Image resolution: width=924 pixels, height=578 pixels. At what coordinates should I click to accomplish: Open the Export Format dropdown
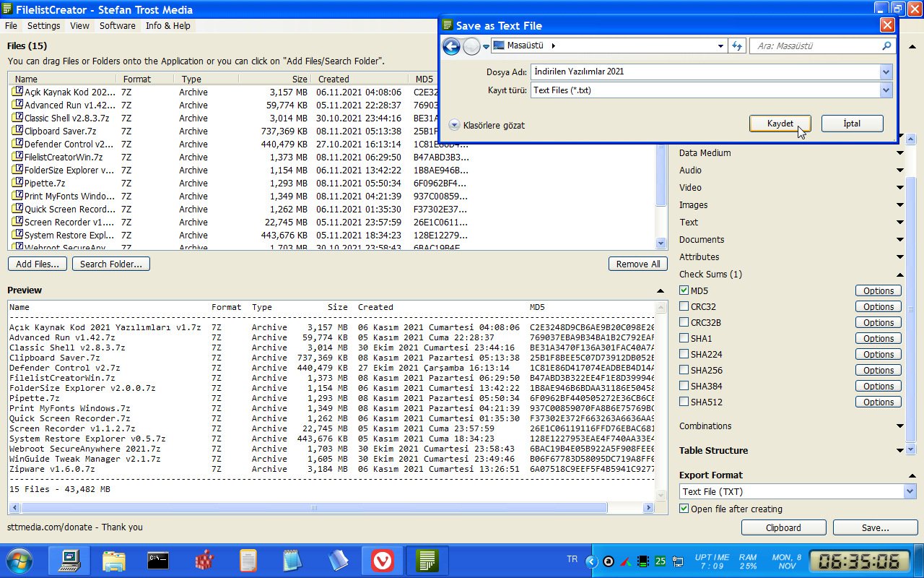[910, 491]
